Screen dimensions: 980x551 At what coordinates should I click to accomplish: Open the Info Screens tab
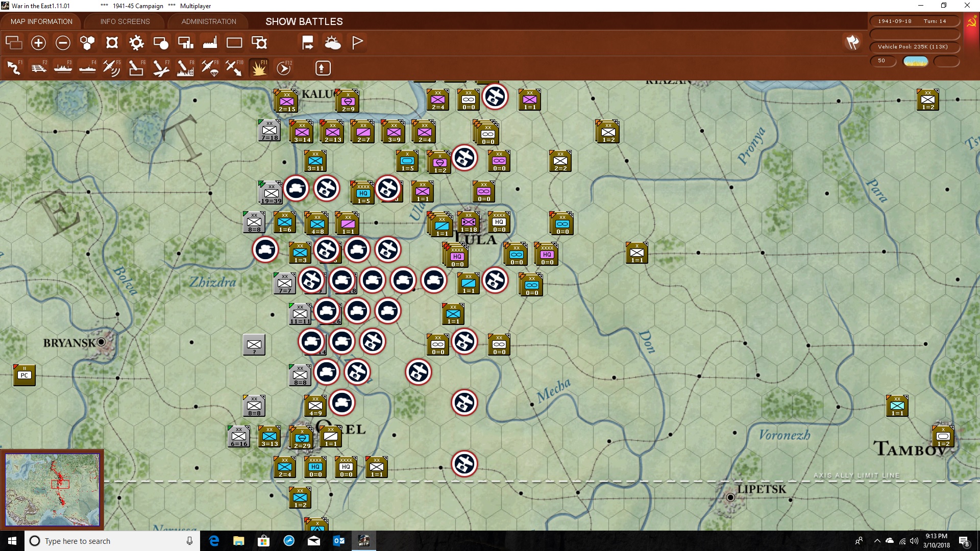(x=125, y=21)
